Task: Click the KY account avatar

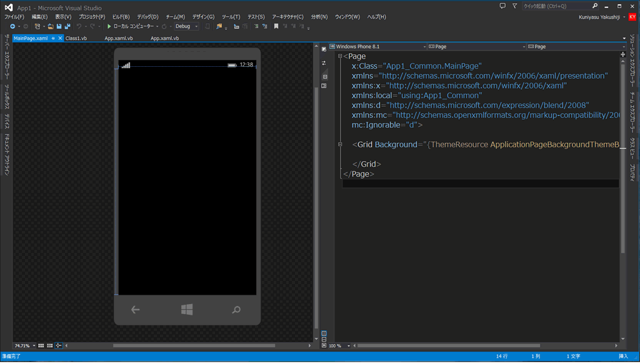Action: 632,17
